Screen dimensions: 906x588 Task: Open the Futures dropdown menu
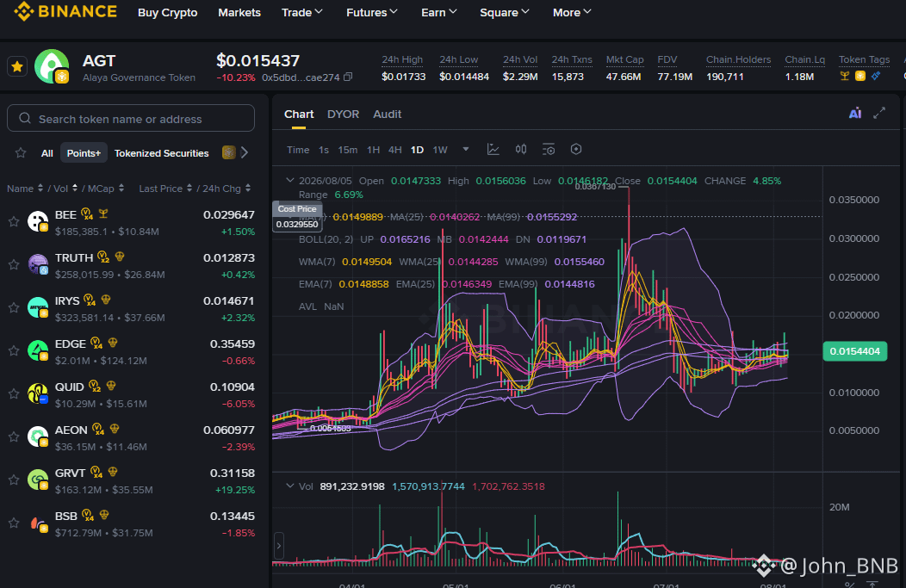371,12
